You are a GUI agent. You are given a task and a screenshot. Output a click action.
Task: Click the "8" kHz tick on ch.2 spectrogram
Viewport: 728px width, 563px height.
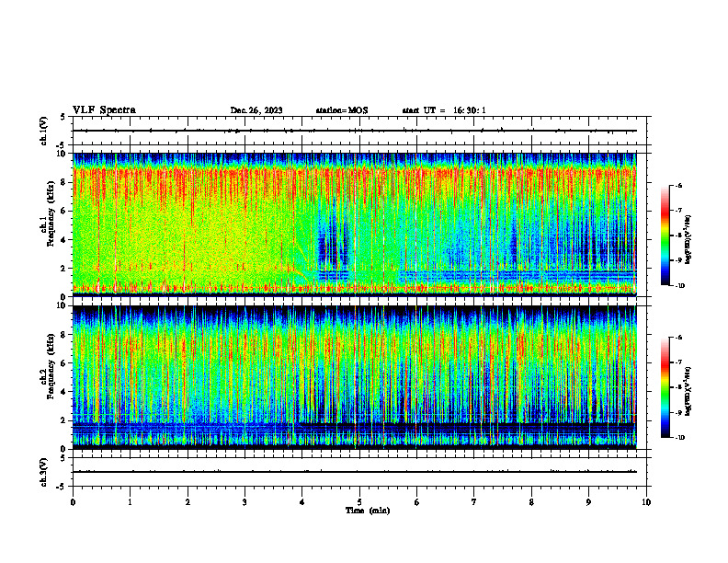(63, 335)
